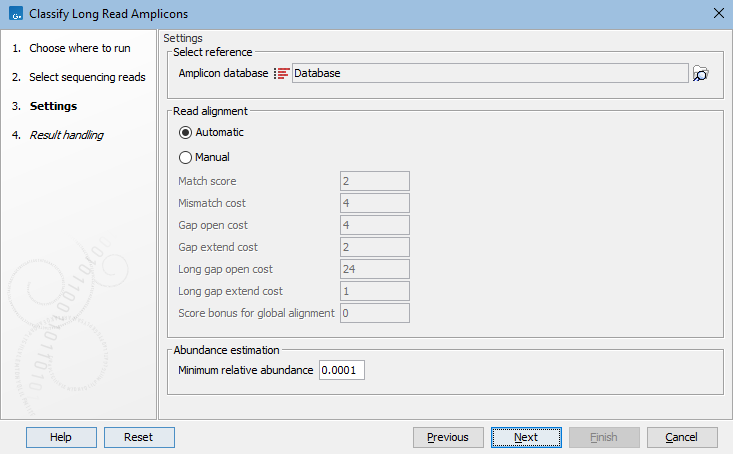This screenshot has width=733, height=454.
Task: Click the Long gap open cost field
Action: [x=374, y=269]
